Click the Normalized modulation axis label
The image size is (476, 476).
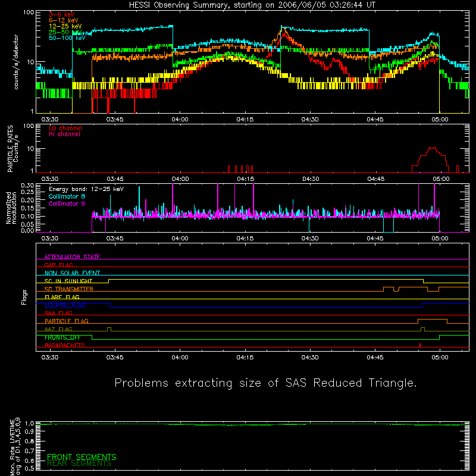click(x=11, y=208)
